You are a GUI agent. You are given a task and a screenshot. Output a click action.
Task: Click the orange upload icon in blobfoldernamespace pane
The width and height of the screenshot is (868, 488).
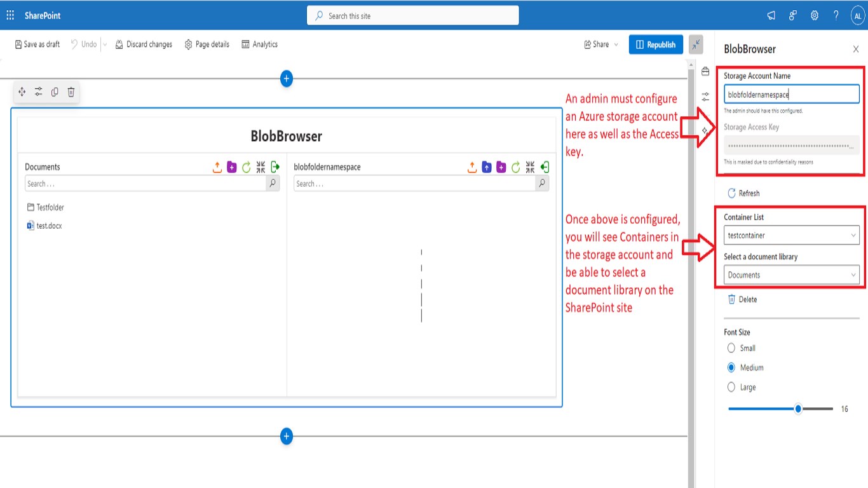pyautogui.click(x=472, y=167)
